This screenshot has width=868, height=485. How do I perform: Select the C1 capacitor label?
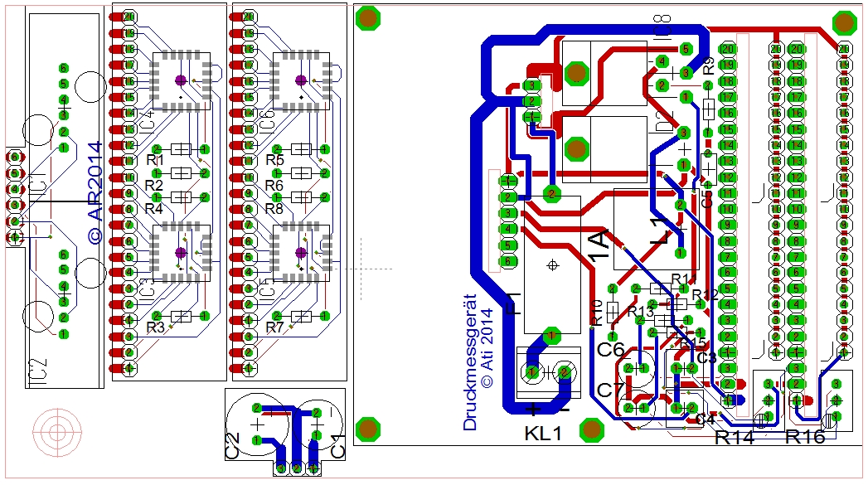point(338,445)
